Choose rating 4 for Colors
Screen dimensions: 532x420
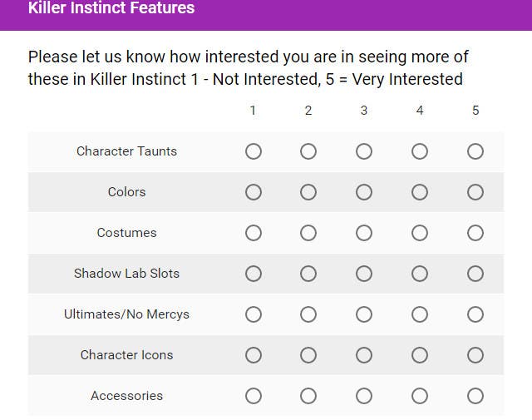tap(419, 192)
